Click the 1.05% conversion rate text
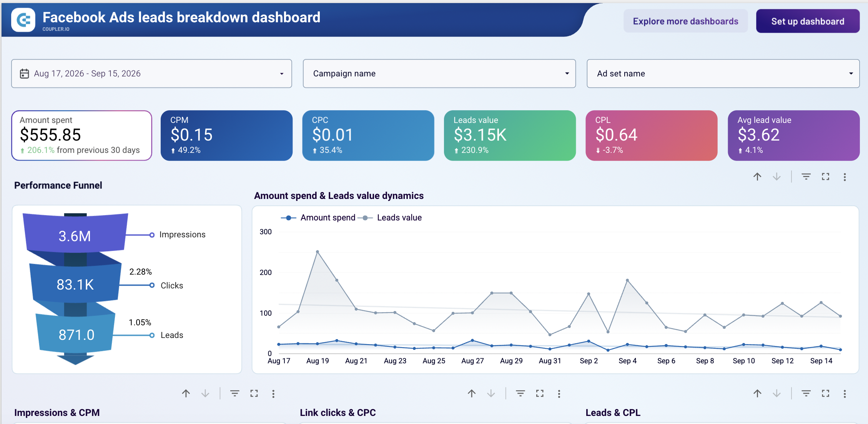Viewport: 868px width, 424px height. (140, 323)
